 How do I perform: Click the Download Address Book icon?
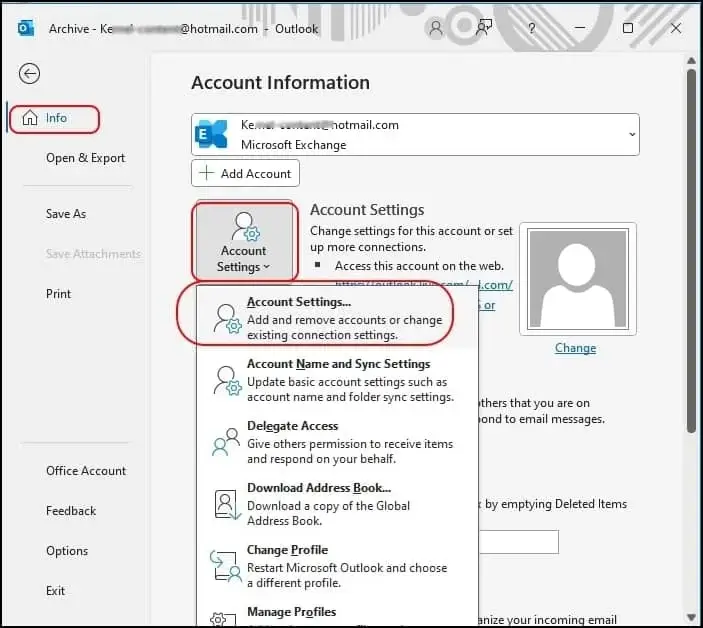[x=226, y=504]
